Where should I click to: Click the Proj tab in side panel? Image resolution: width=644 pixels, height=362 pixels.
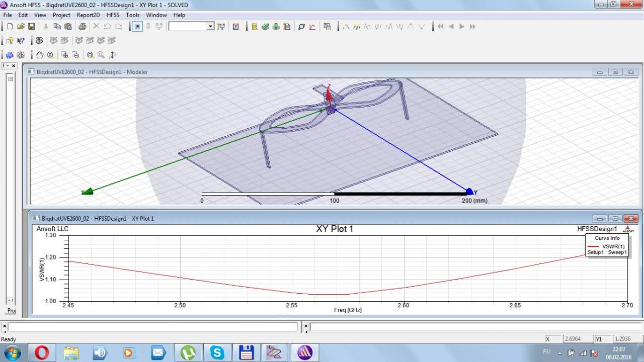(11, 311)
